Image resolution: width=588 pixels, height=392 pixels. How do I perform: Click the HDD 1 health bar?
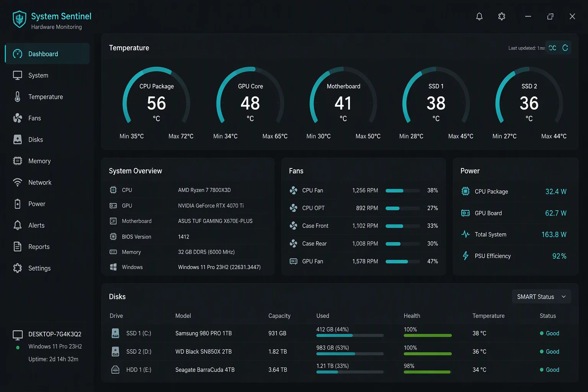point(428,372)
